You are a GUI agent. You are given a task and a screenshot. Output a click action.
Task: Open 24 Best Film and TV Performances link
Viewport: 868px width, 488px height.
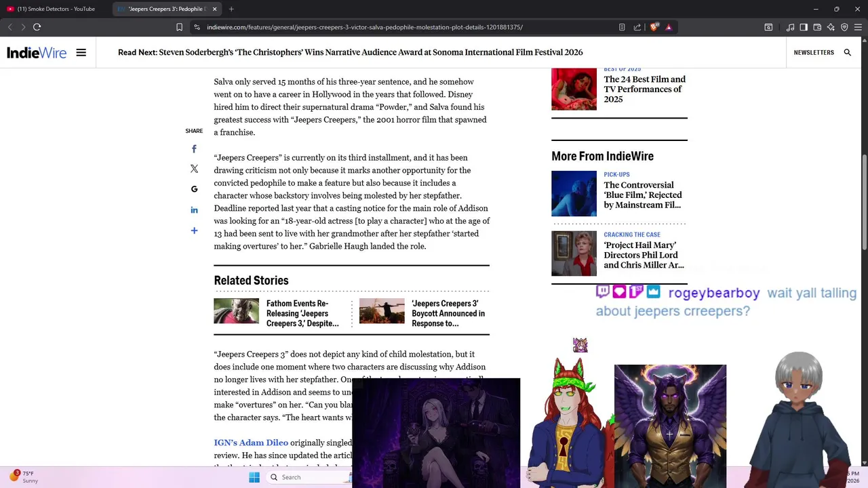pyautogui.click(x=645, y=89)
